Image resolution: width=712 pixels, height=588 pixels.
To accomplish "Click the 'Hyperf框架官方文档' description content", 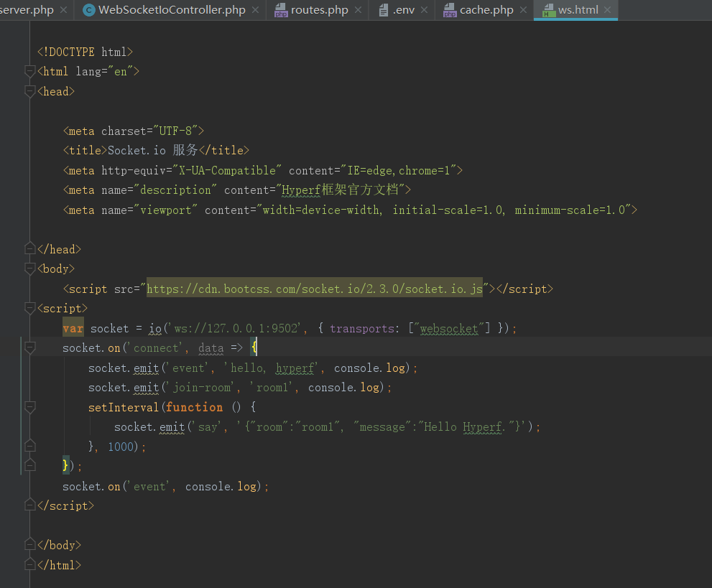I will click(x=340, y=190).
